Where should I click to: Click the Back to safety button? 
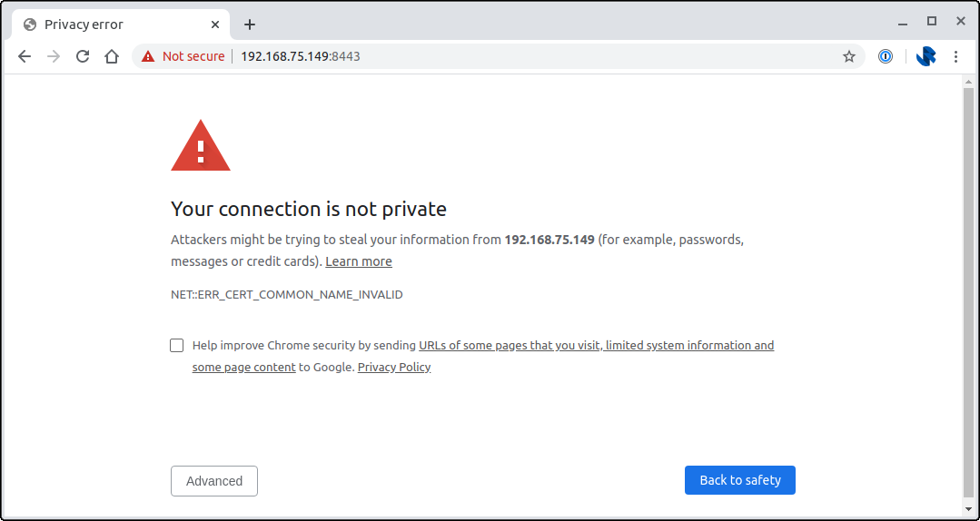point(739,480)
